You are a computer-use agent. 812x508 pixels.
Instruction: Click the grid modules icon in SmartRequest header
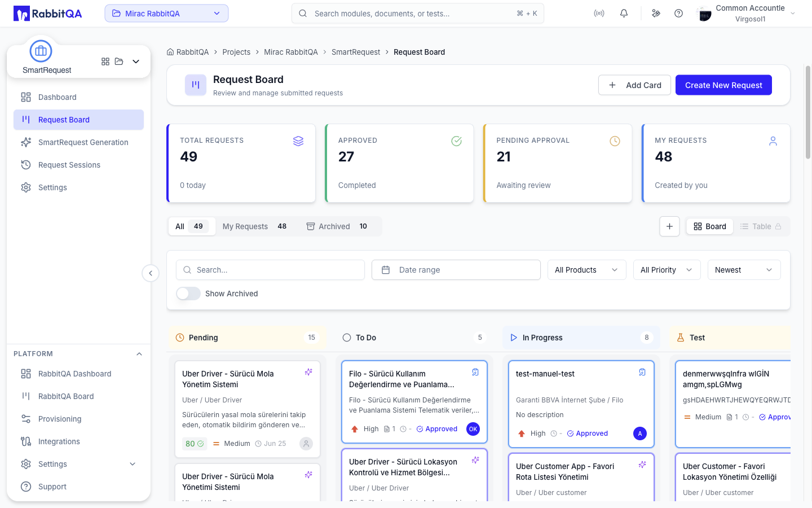tap(105, 62)
